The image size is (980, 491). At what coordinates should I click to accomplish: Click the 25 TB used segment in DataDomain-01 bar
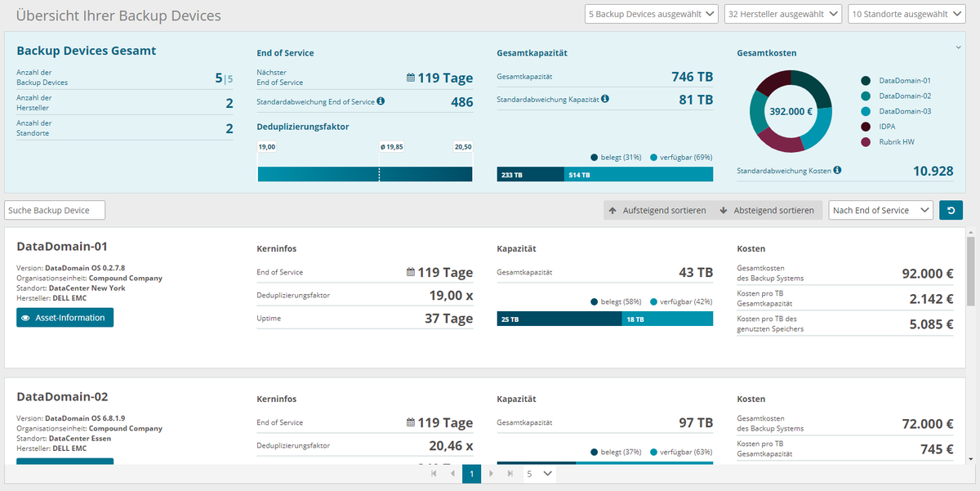(x=559, y=319)
